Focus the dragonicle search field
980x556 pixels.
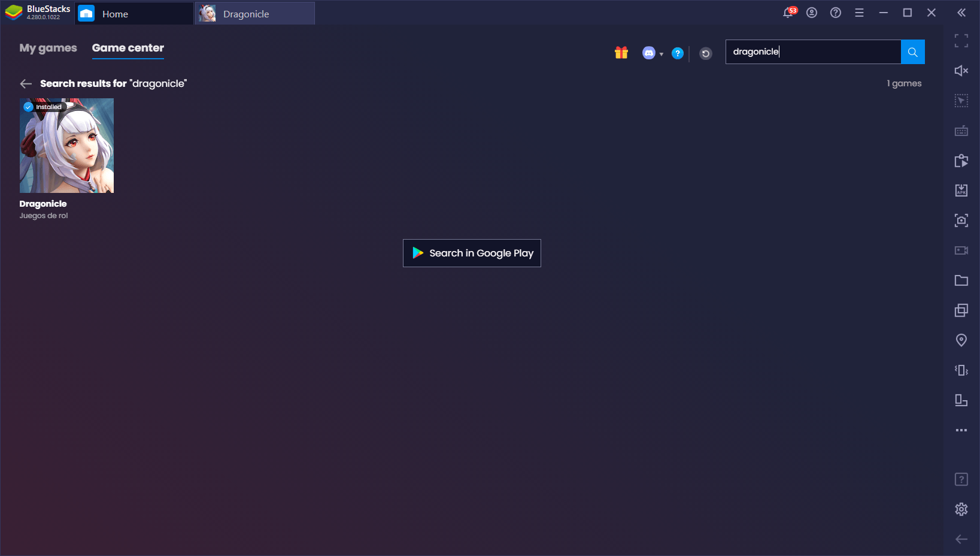(x=813, y=52)
